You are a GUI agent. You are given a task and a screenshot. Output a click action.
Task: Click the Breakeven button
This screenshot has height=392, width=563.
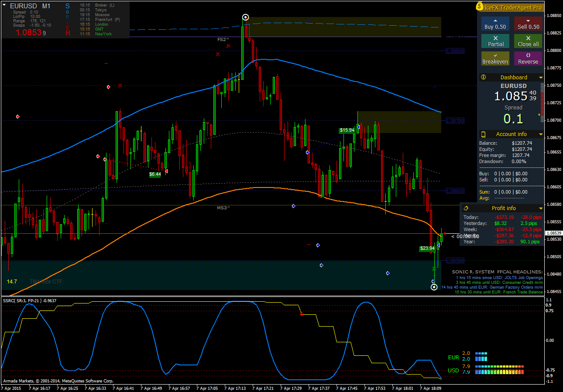click(495, 58)
